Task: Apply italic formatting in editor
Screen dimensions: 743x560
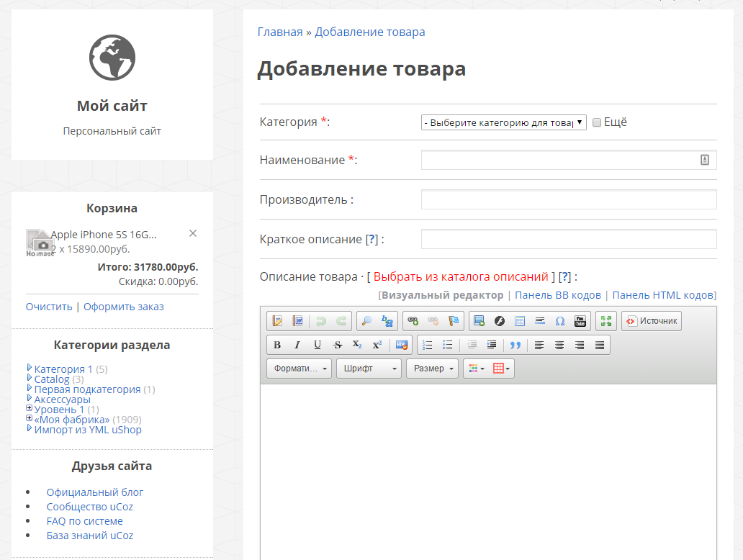Action: coord(297,345)
